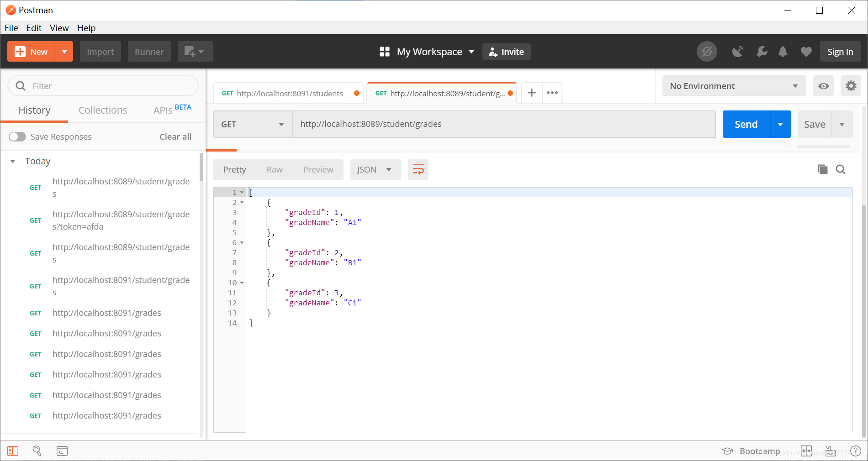Click the heart icon in header
Viewport: 868px width, 461px height.
(x=806, y=52)
